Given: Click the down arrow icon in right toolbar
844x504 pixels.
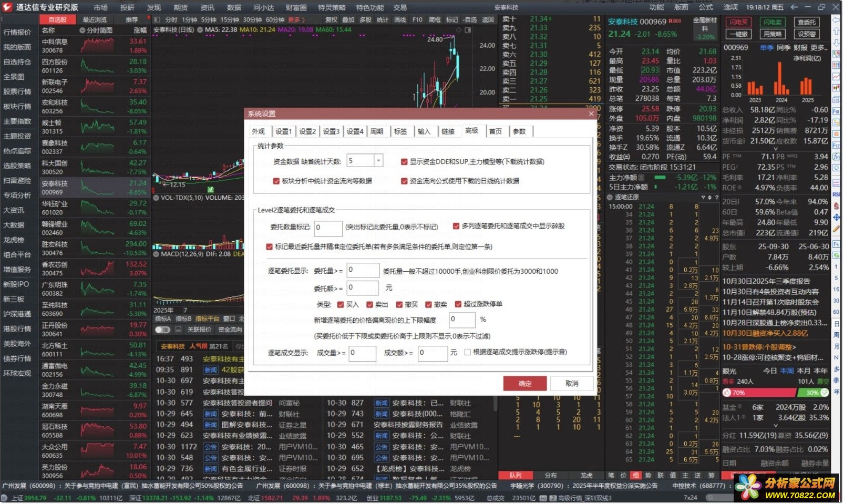Looking at the screenshot, I should [837, 42].
